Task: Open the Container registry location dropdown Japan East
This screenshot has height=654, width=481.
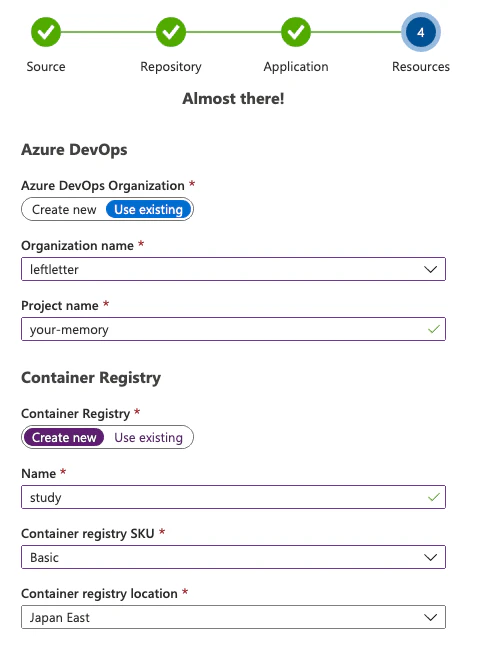Action: click(233, 617)
